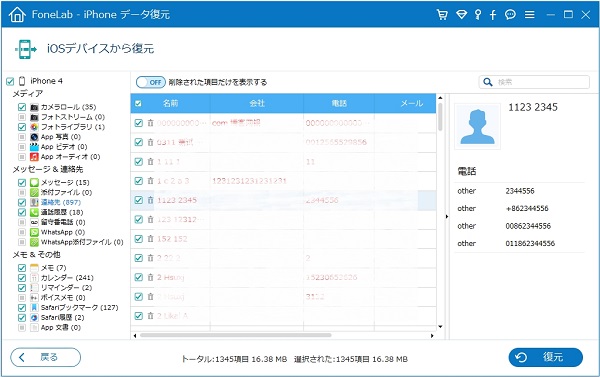Screen dimensions: 600x377
Task: Click the table scroll-up arrow
Action: [440, 98]
